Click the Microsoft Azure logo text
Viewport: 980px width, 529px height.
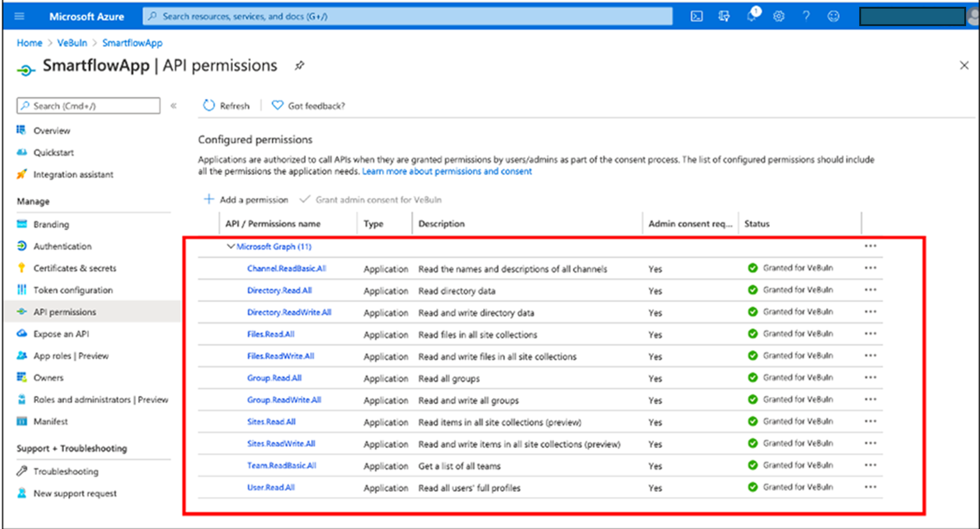87,16
